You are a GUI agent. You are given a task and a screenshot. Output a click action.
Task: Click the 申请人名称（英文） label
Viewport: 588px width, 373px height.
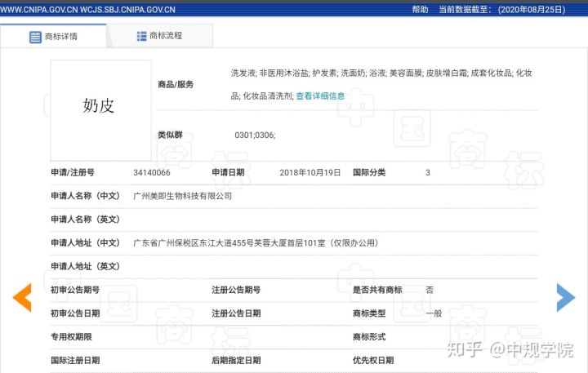(86, 220)
